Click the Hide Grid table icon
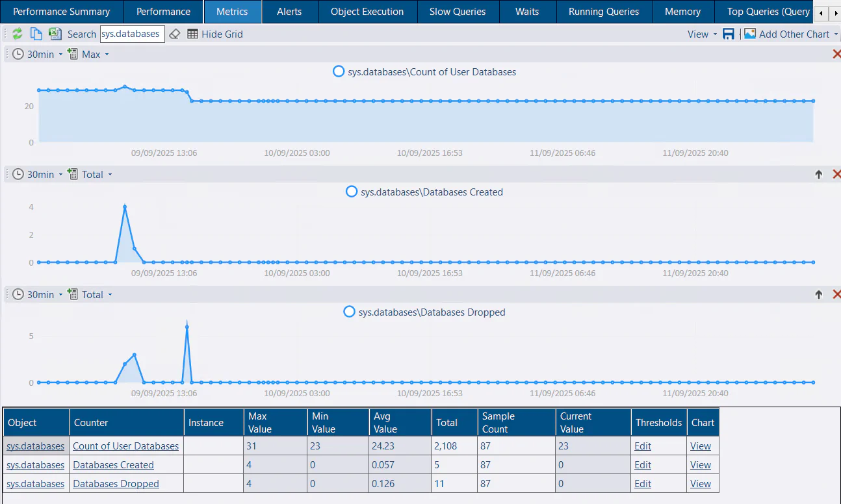 tap(192, 34)
